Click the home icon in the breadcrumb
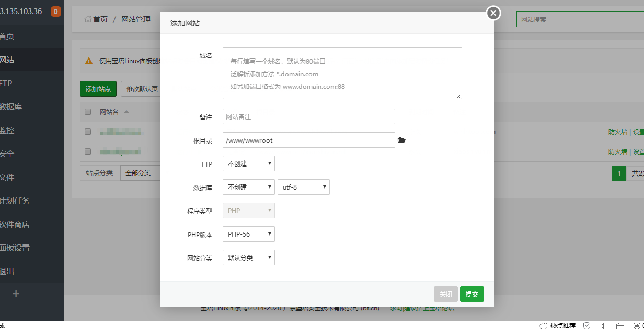 coord(88,19)
